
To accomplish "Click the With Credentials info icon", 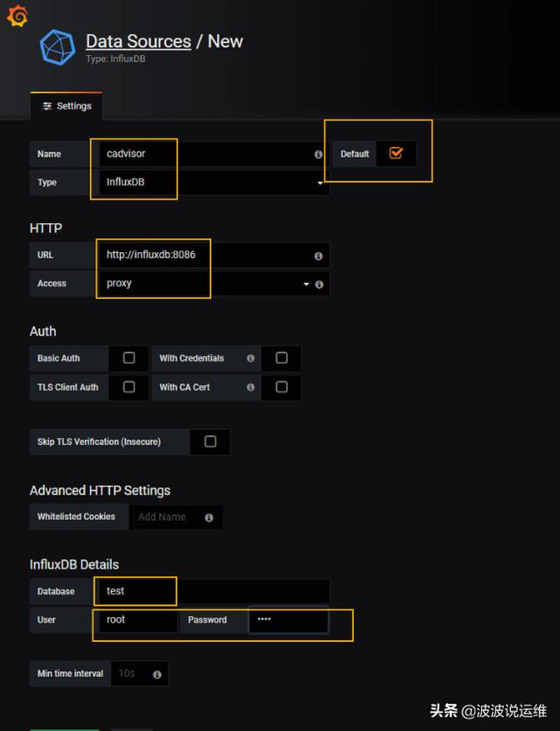I will (250, 358).
